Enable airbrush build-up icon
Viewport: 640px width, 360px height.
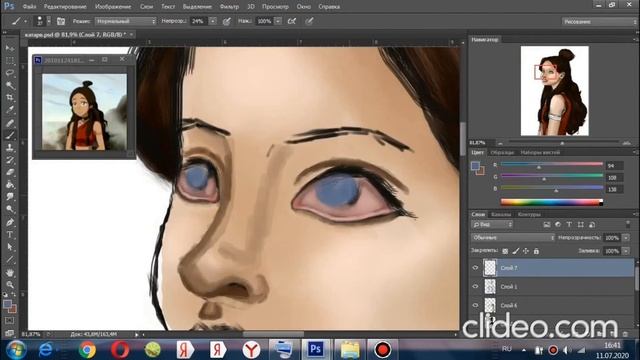point(292,21)
